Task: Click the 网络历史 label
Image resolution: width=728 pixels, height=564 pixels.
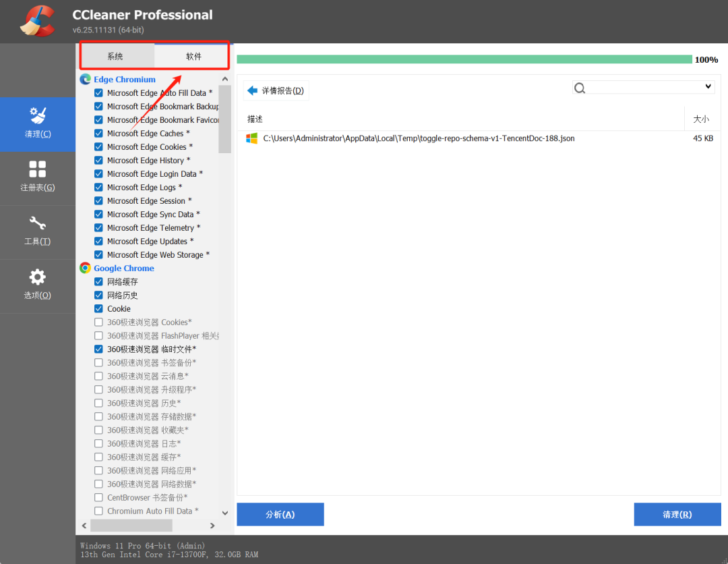Action: [x=123, y=295]
